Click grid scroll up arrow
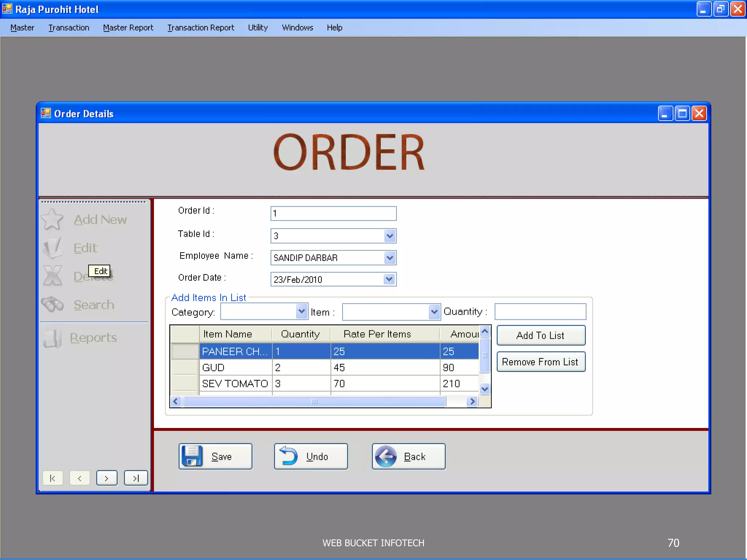The height and width of the screenshot is (560, 747). tap(485, 331)
